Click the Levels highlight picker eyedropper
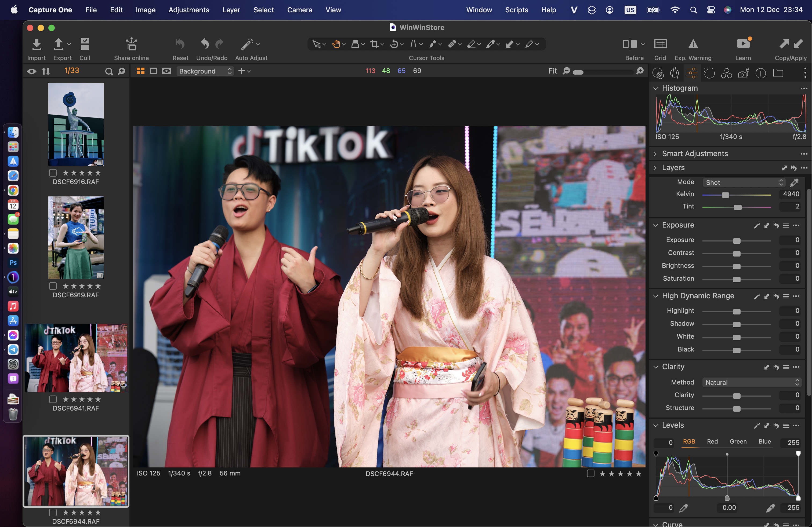The width and height of the screenshot is (812, 527). coord(770,508)
